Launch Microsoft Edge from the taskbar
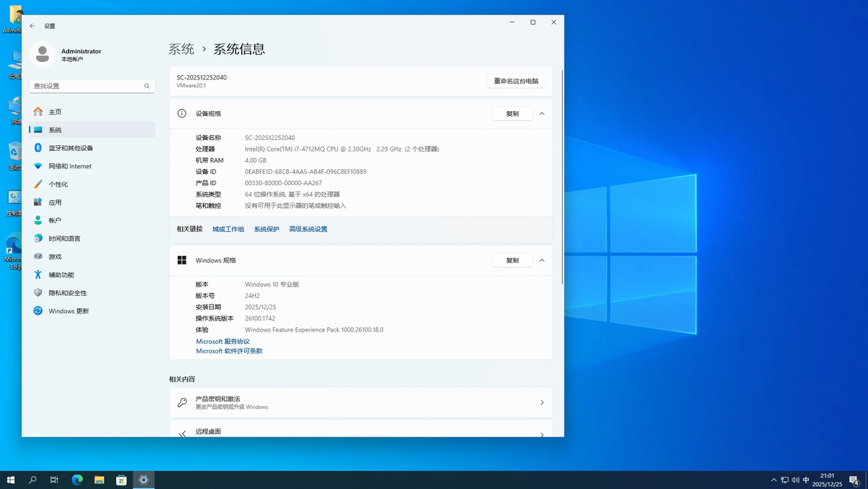The width and height of the screenshot is (868, 489). [77, 480]
